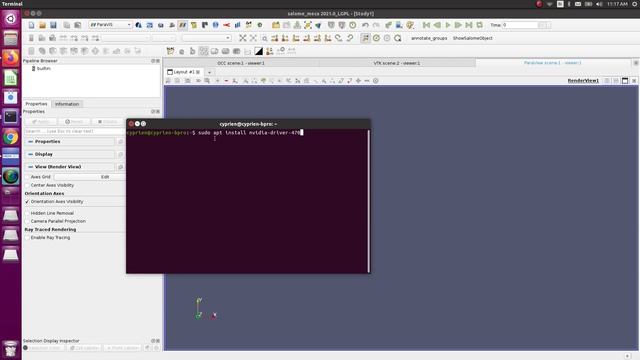Open a study with the folder icon
The image size is (640, 360).
click(42, 25)
